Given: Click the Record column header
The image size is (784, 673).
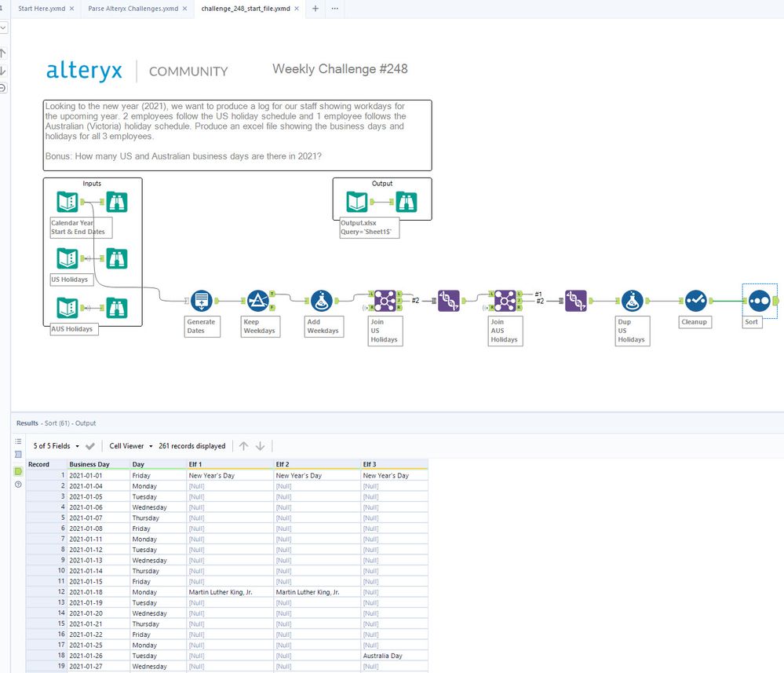Looking at the screenshot, I should point(46,464).
